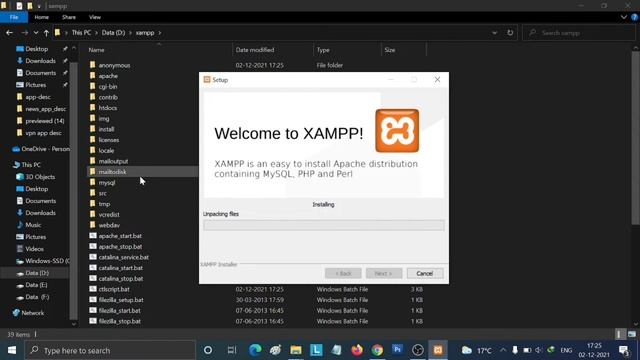640x360 pixels.
Task: Select This PC in navigation pane
Action: tap(31, 165)
